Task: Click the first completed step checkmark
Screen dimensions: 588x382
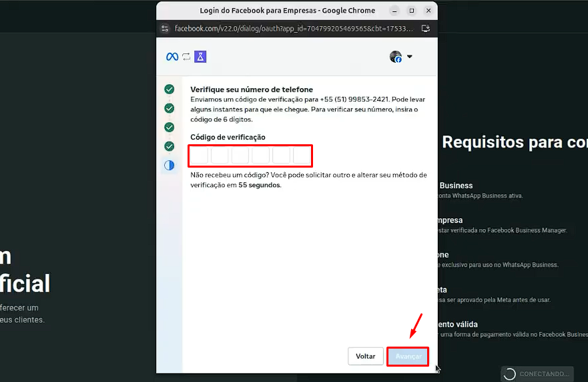Action: pos(170,89)
